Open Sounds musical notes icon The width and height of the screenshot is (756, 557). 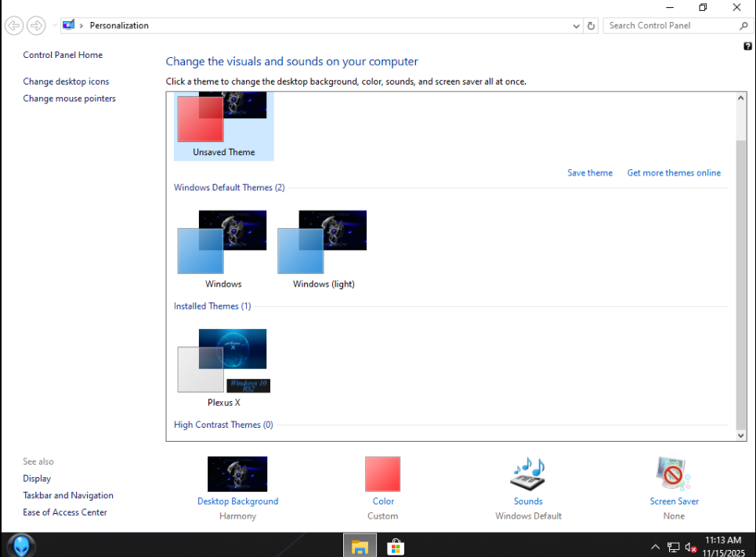[529, 474]
